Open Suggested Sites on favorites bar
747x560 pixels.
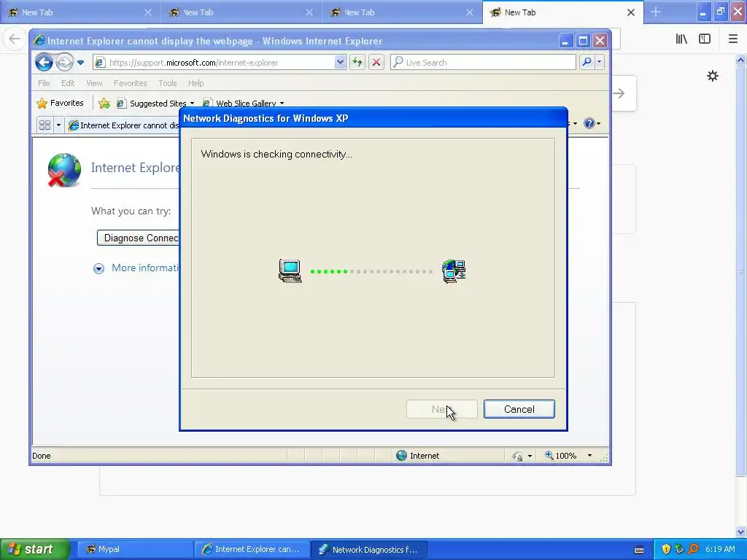[155, 104]
